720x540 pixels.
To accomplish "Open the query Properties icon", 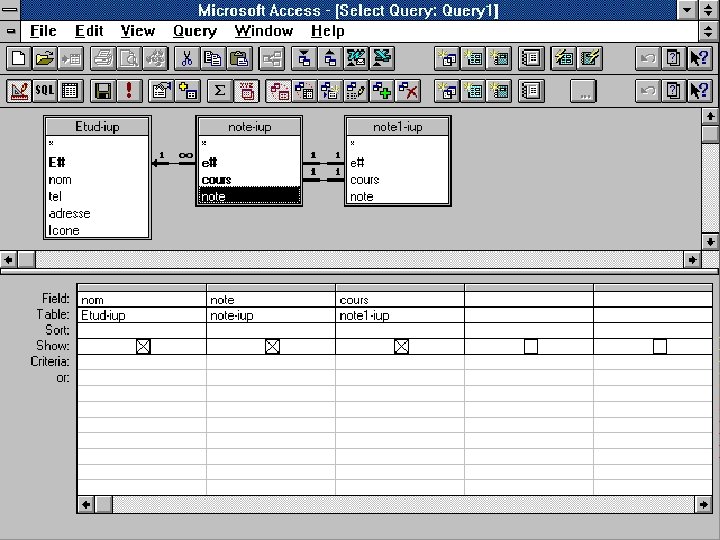I will pos(161,91).
